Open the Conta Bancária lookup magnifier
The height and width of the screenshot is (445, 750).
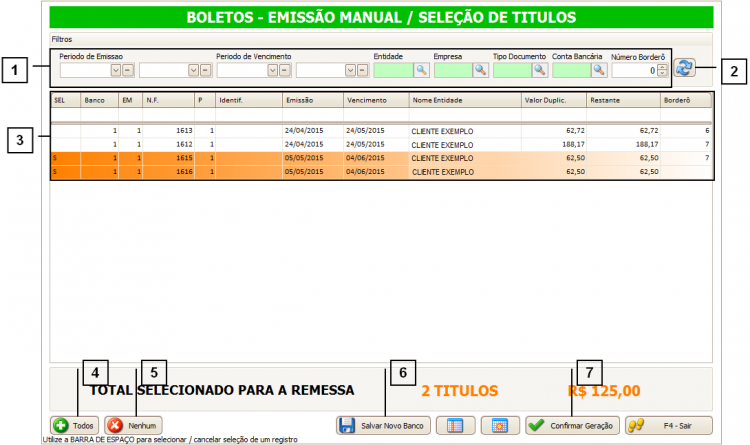599,71
